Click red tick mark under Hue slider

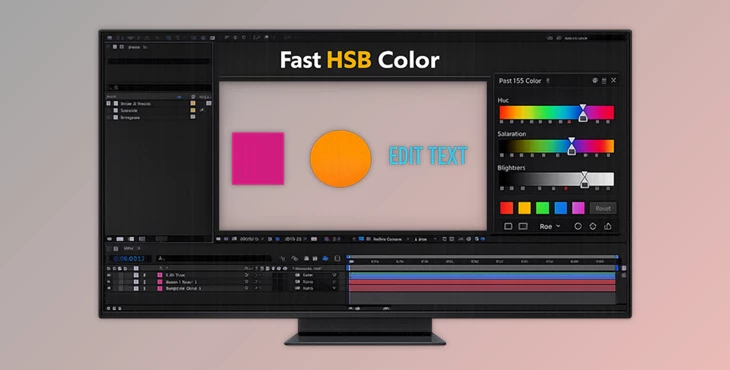[x=569, y=122]
